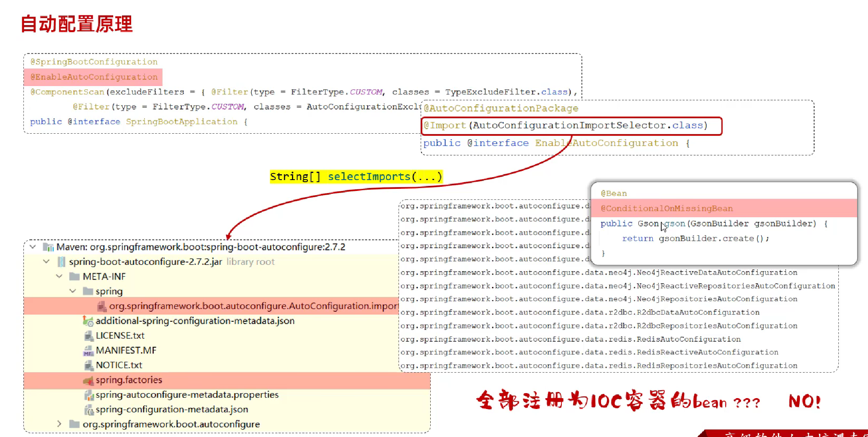Click the META-INF folder icon
This screenshot has width=868, height=437.
74,276
